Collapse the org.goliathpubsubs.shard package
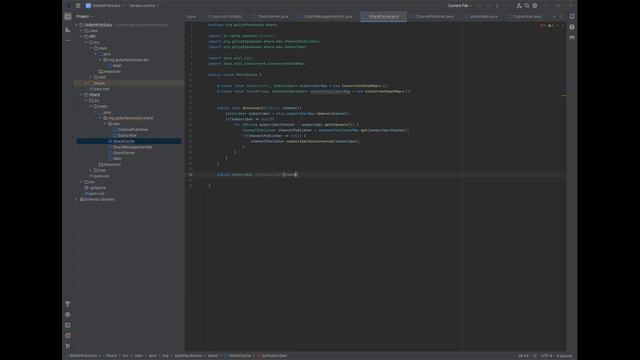 click(100, 118)
